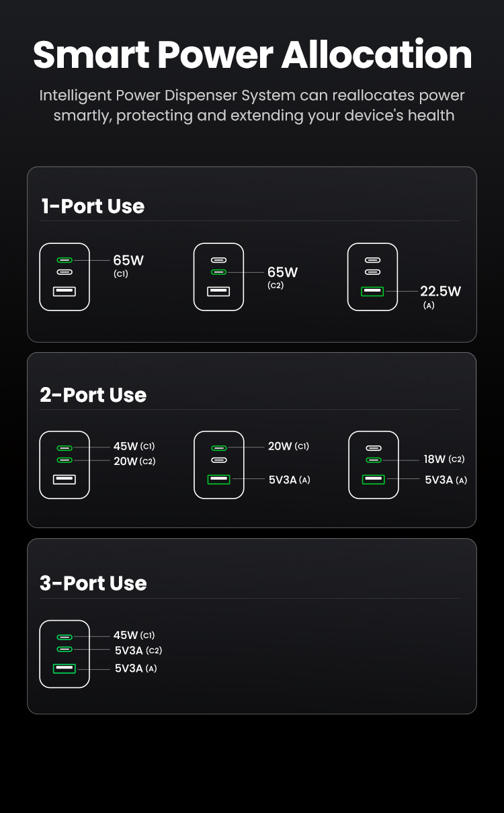Click the 1-Port Use heading
The width and height of the screenshot is (504, 813).
(x=93, y=206)
